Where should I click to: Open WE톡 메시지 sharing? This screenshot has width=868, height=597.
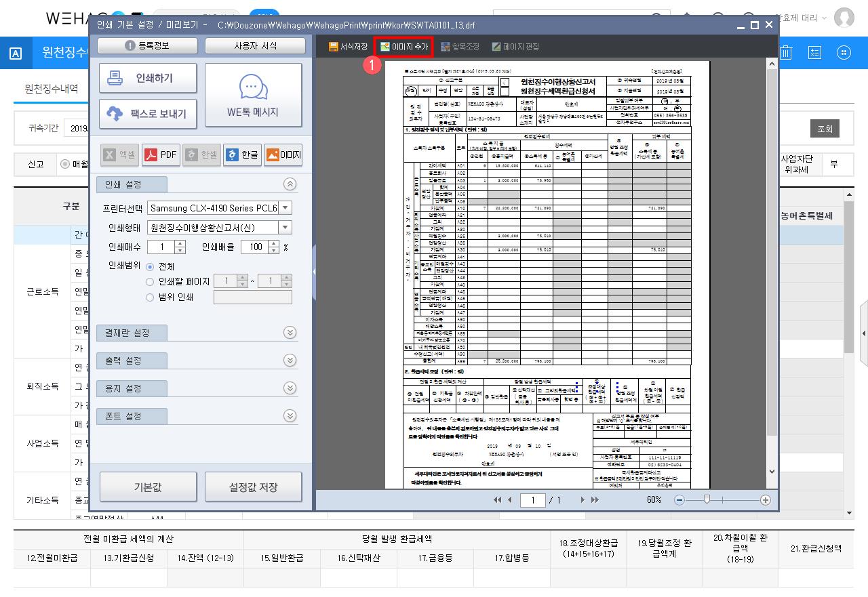pyautogui.click(x=253, y=95)
